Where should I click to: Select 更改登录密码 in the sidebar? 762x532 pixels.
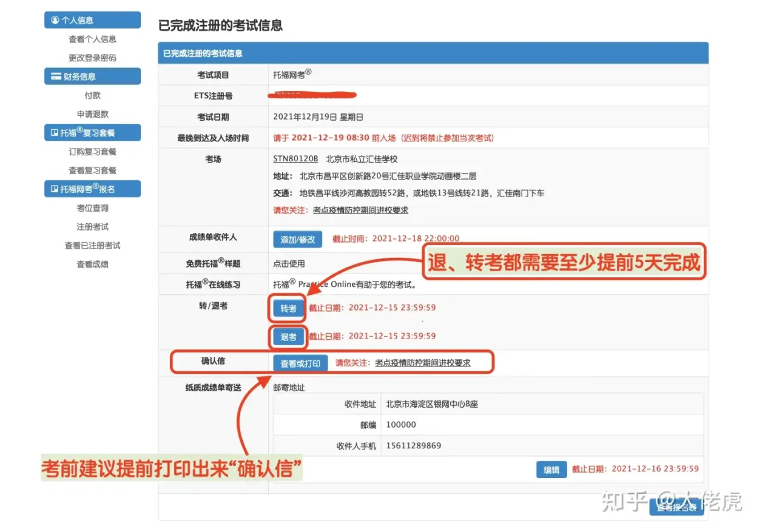click(x=92, y=58)
